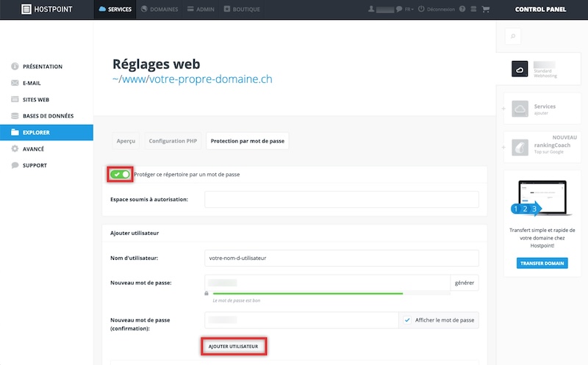
Task: Click the Support chat bubble icon
Action: tap(15, 165)
